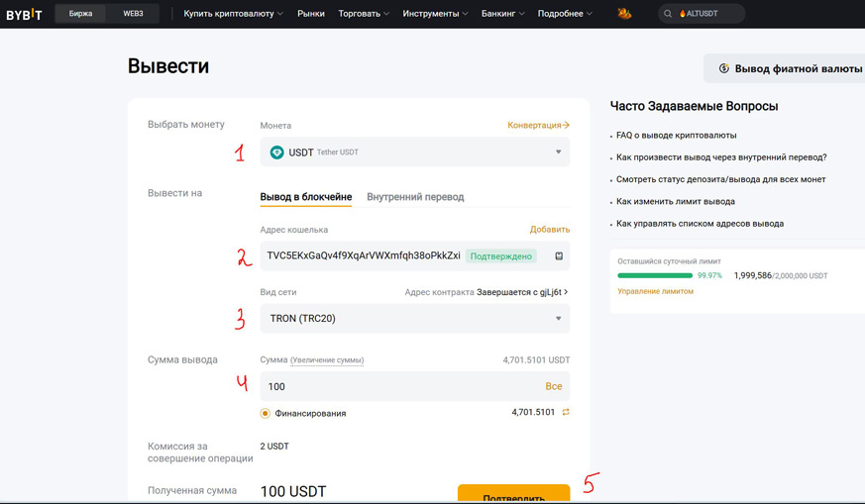
Task: Open Как произвести вывод через внутренний перевод
Action: [x=721, y=157]
